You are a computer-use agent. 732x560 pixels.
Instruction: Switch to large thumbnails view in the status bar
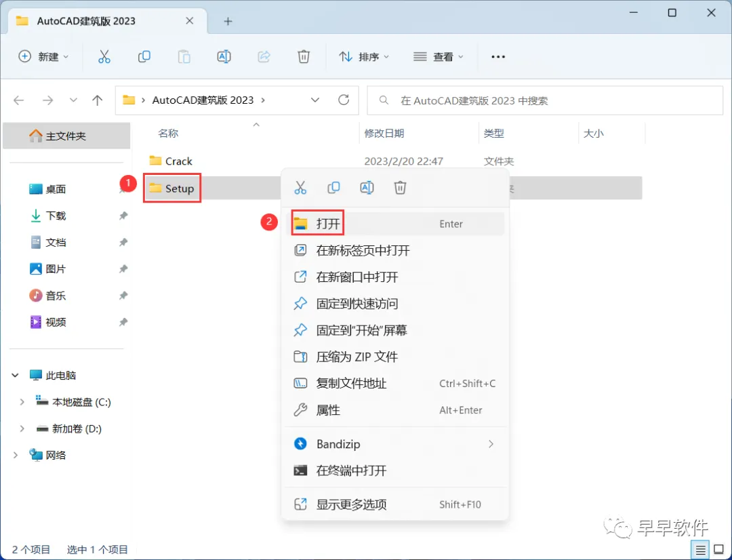pos(719,551)
